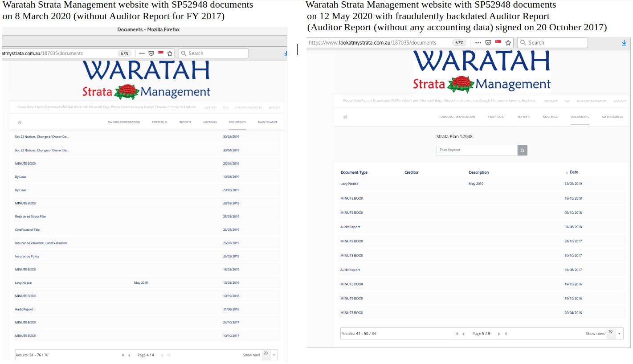Click Pocket save icon in left browser
Image resolution: width=633 pixels, height=364 pixels.
(x=151, y=53)
